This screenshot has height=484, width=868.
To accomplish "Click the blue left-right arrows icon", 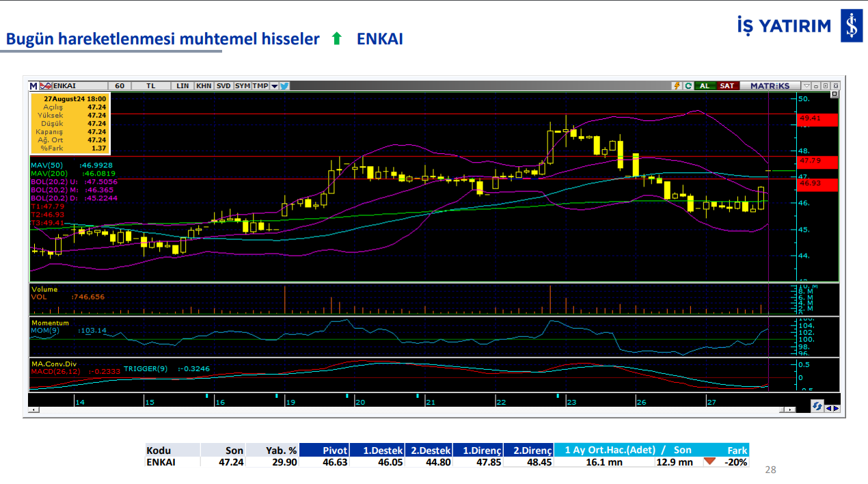I will 832,407.
